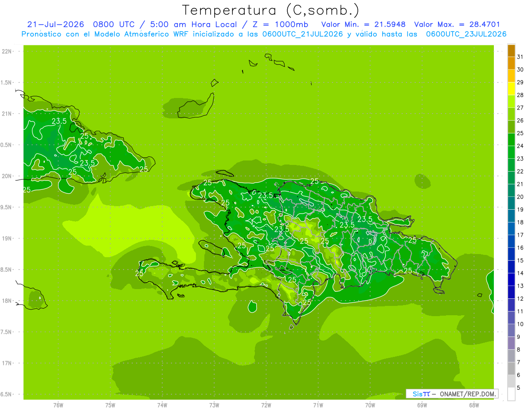Click the title 'Temperatura (C,somb.)'

click(x=270, y=11)
